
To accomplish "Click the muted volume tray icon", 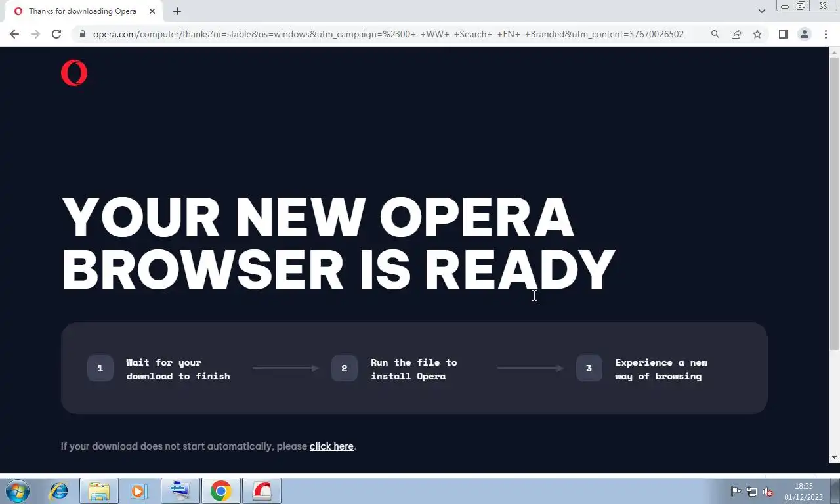I will pyautogui.click(x=768, y=492).
